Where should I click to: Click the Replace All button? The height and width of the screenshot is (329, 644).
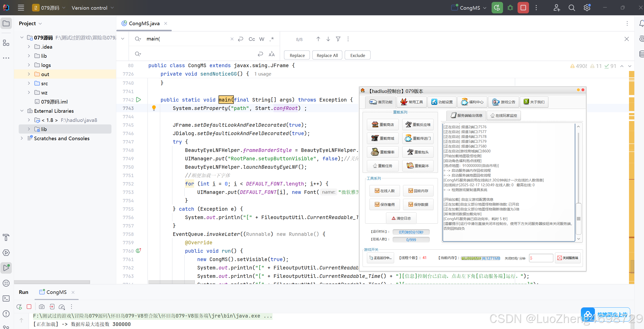tap(327, 55)
